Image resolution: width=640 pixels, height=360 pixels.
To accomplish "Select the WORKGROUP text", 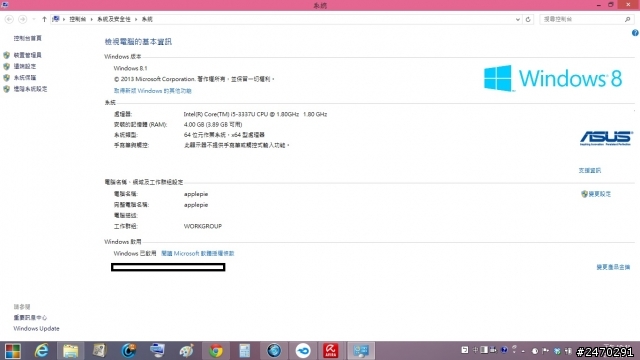I will (202, 226).
